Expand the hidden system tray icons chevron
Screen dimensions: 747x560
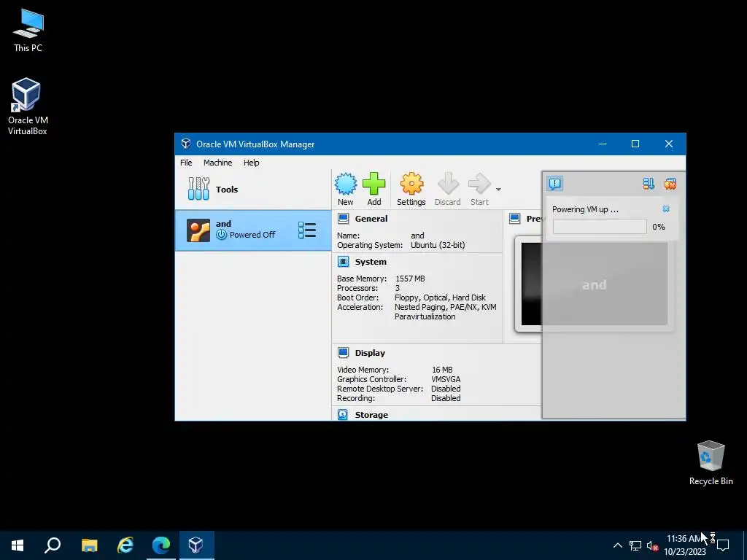point(617,545)
